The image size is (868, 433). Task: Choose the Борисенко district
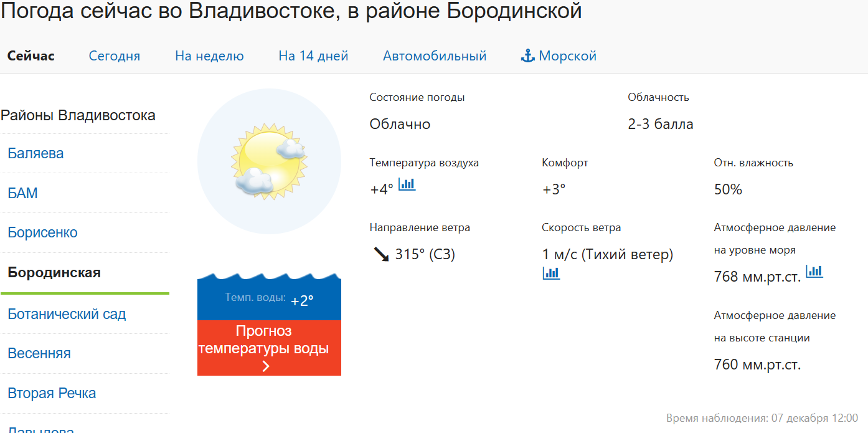point(43,232)
